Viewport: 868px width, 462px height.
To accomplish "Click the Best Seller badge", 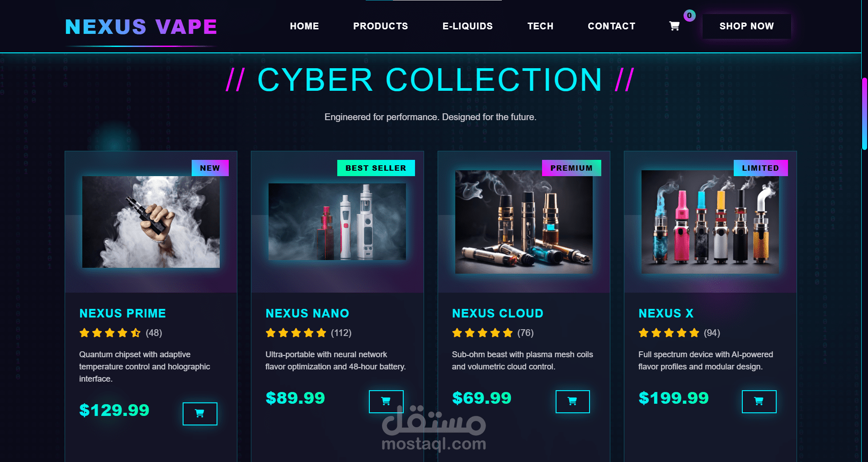I will (376, 168).
